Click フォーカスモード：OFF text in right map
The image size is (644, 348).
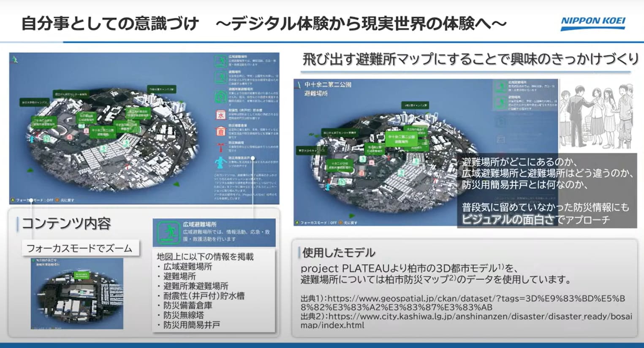[x=318, y=222]
